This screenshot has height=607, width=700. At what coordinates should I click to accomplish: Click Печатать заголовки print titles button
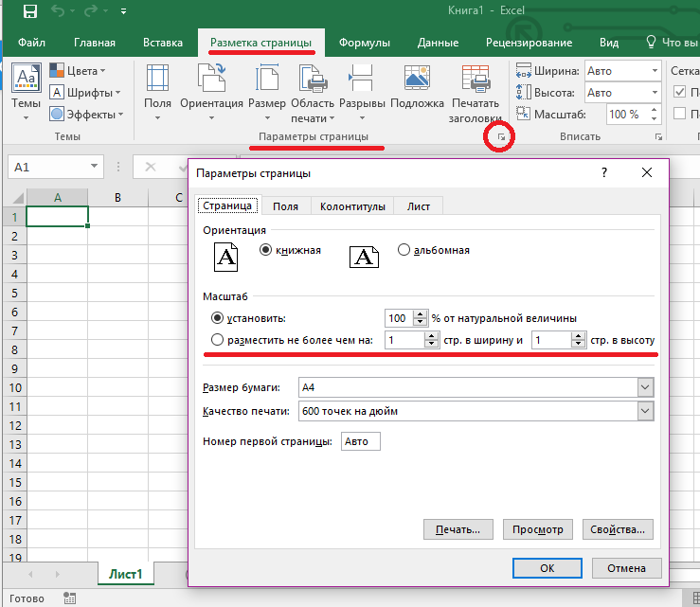[476, 93]
